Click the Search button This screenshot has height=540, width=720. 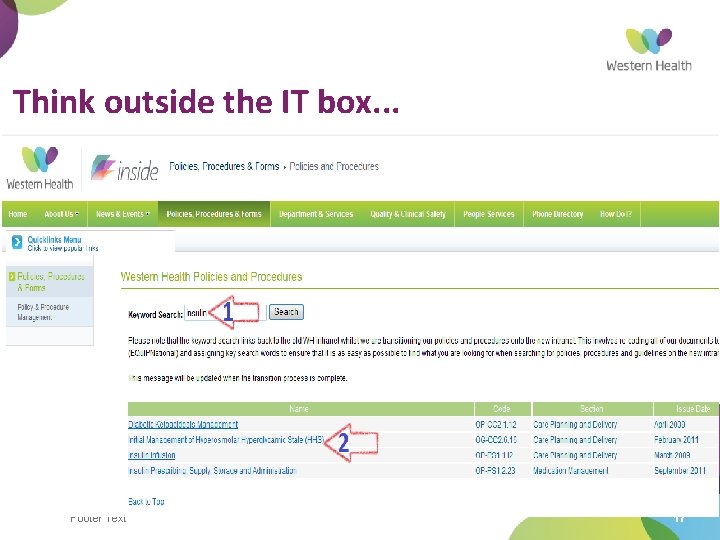tap(286, 312)
